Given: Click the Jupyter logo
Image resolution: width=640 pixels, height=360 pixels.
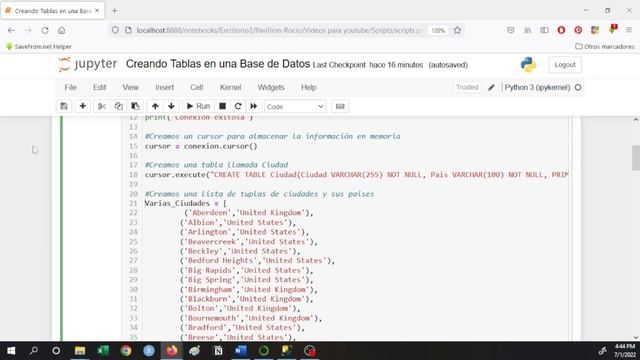Looking at the screenshot, I should coord(88,64).
